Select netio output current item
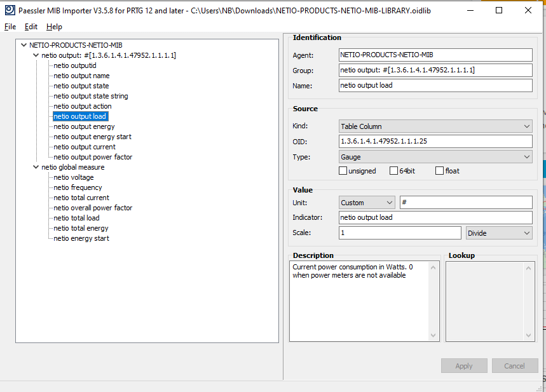The width and height of the screenshot is (546, 392). (85, 147)
